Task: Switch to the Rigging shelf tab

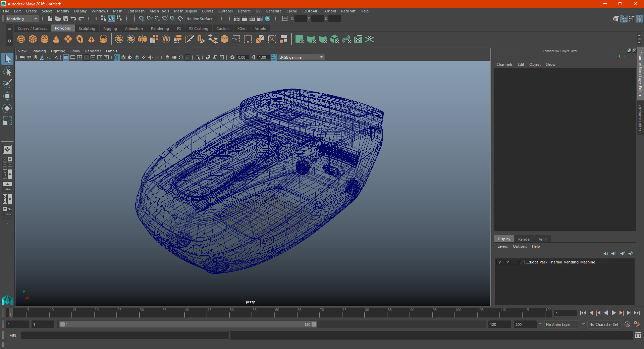Action: click(x=110, y=29)
